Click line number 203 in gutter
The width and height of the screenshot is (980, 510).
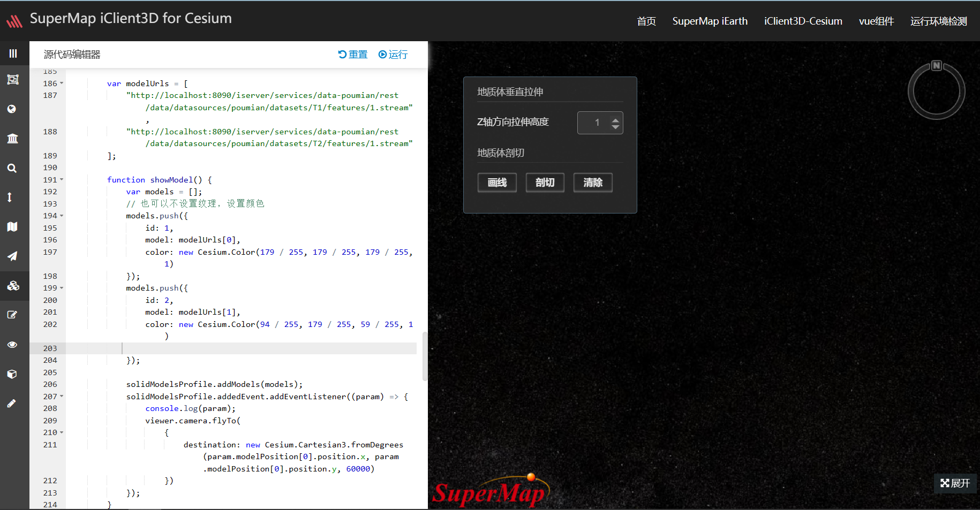(50, 348)
